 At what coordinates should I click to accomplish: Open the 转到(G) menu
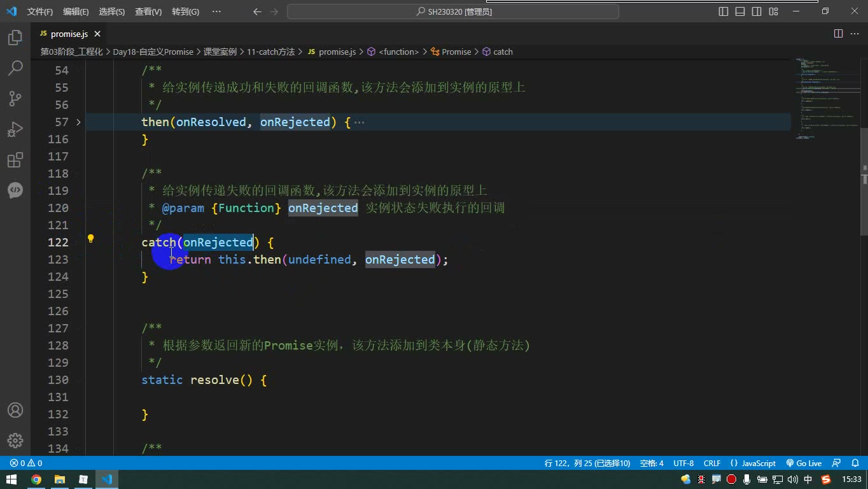185,11
